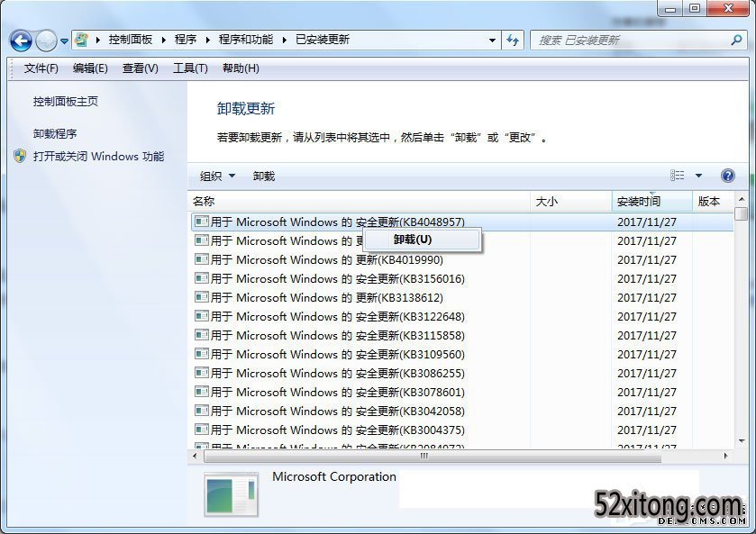Select security update KB3109560

462,354
